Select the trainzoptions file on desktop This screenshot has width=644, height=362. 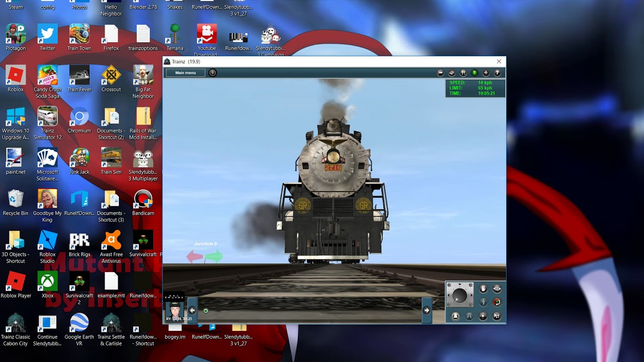point(143,38)
